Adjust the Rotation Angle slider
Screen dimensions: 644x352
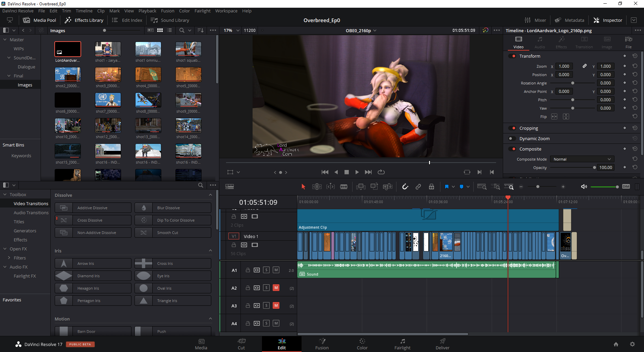coord(573,83)
